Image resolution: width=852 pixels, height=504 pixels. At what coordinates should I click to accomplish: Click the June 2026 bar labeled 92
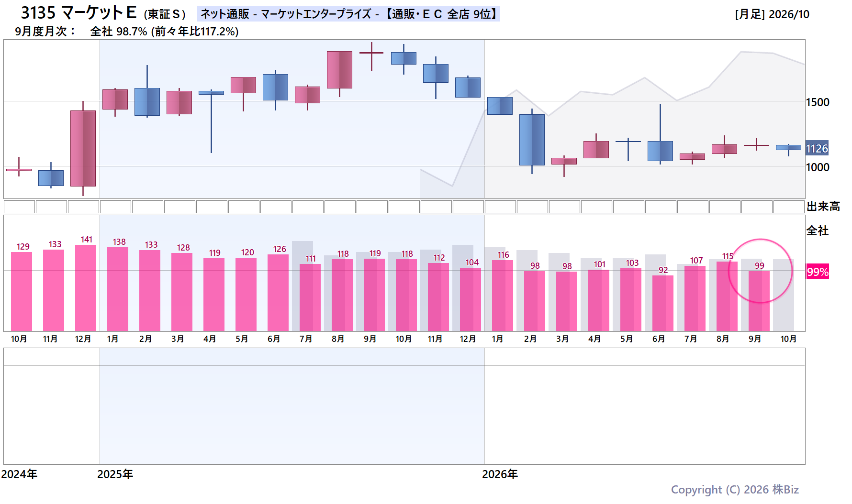pyautogui.click(x=663, y=303)
